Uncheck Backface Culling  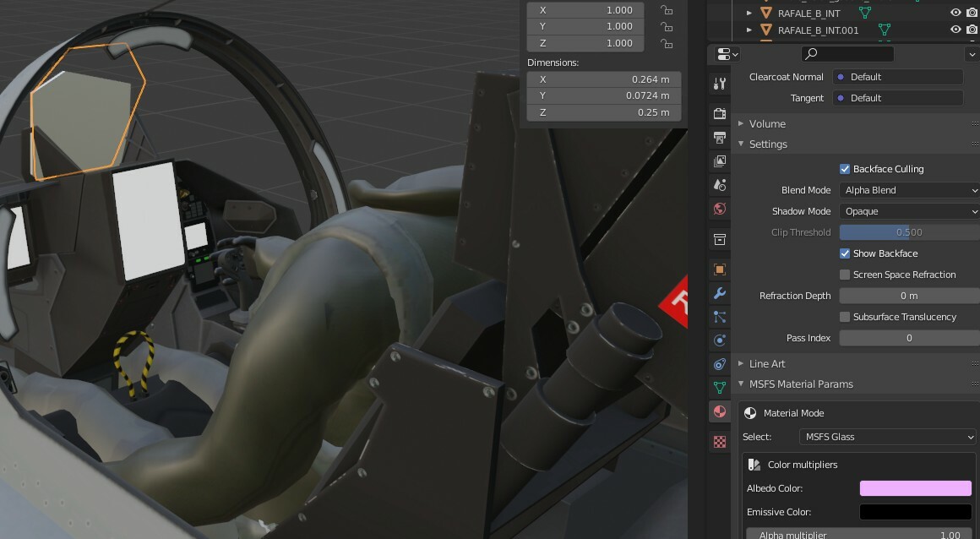(x=844, y=169)
